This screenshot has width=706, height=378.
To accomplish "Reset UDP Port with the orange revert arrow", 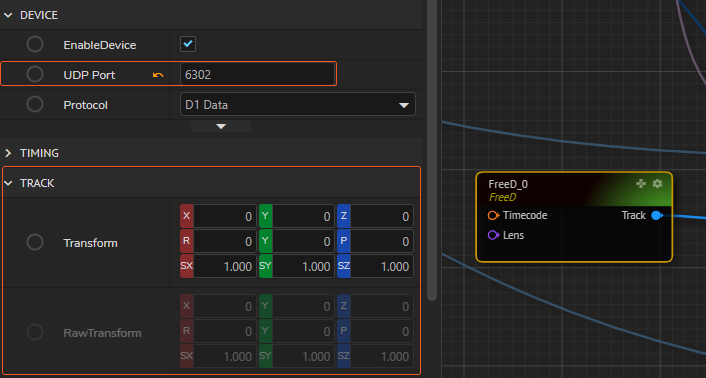I will tap(158, 75).
